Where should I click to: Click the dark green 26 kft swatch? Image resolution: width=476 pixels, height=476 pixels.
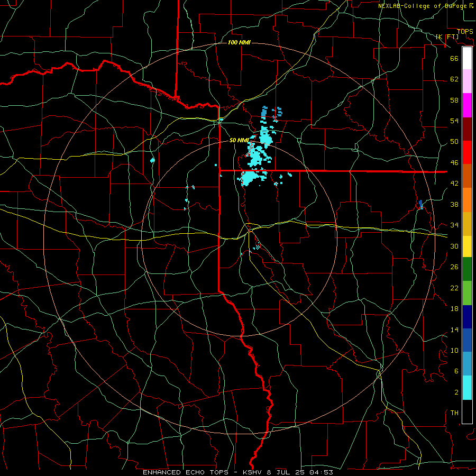(467, 269)
